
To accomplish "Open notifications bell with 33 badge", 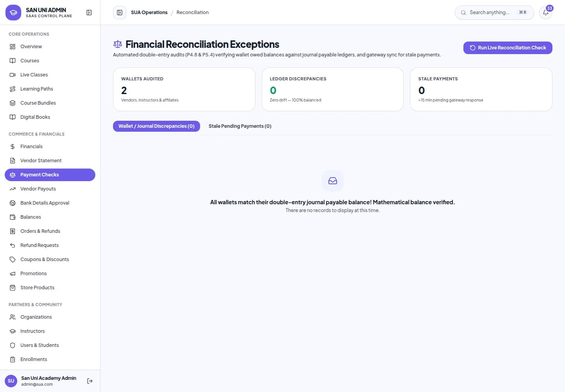I will point(546,13).
